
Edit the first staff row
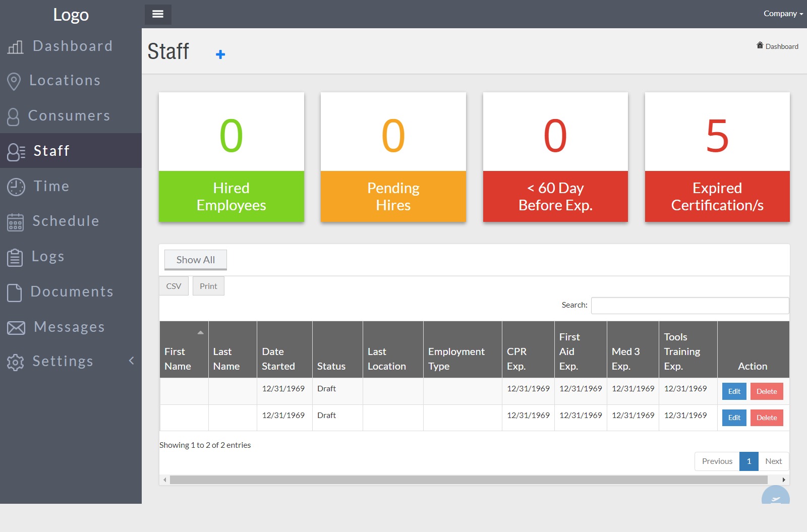pos(734,391)
